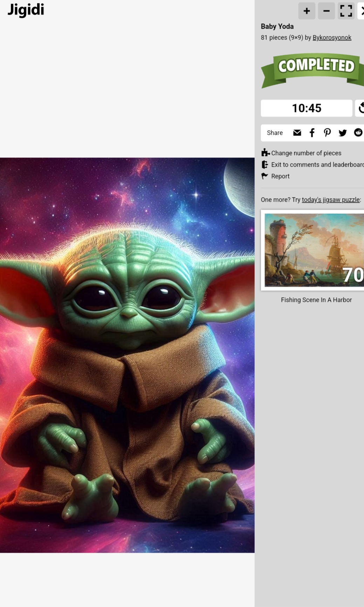
Task: Click the restart puzzle arrow icon
Action: click(360, 108)
